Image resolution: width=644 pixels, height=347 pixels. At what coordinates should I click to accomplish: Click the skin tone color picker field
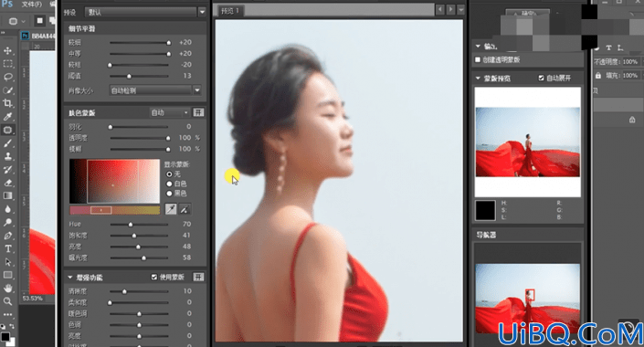pos(114,181)
